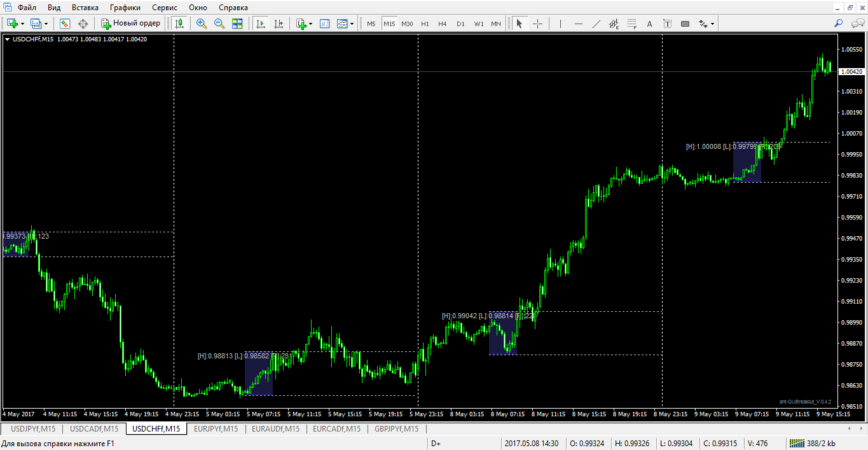Click the Profiles toolbar icon
Image resolution: width=868 pixels, height=450 pixels.
tap(36, 24)
